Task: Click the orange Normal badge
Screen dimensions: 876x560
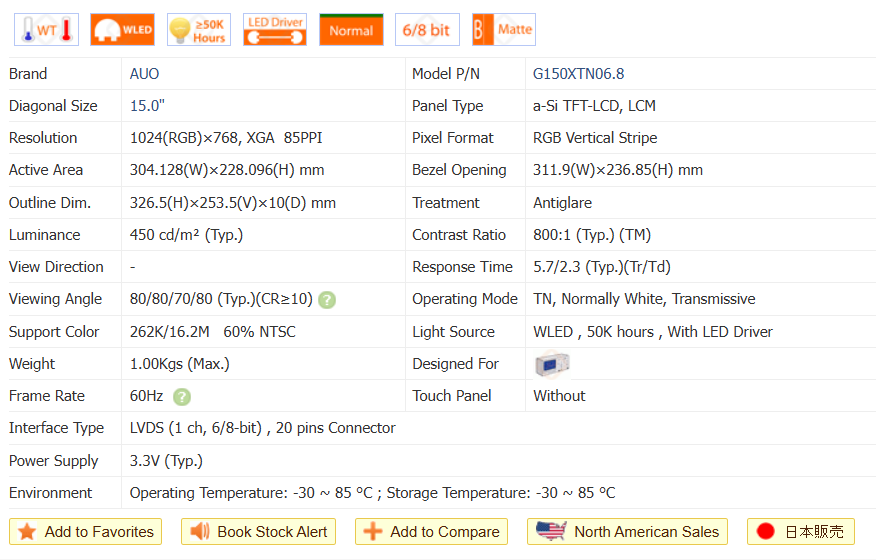Action: (x=351, y=30)
